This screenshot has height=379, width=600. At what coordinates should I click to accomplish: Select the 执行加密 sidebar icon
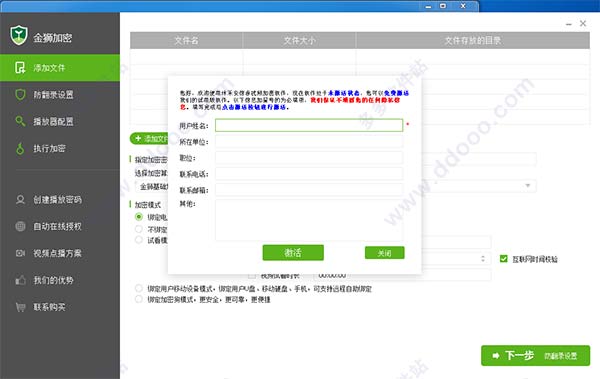pyautogui.click(x=20, y=148)
